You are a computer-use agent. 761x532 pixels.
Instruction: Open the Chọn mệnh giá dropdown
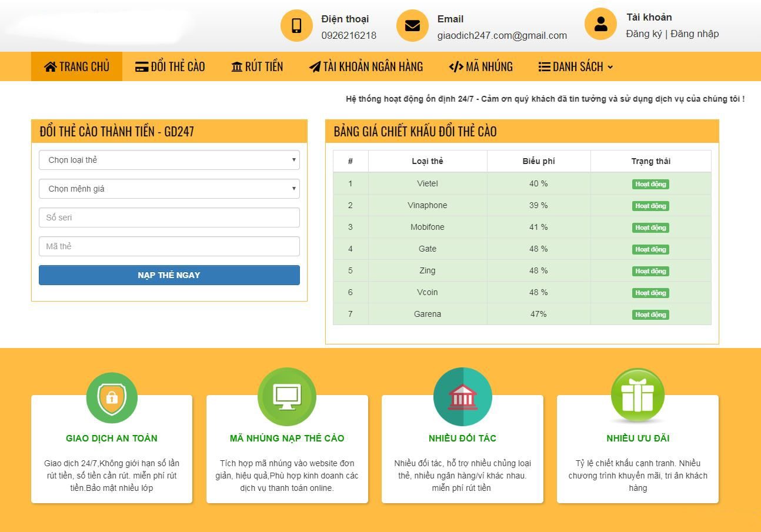point(169,188)
